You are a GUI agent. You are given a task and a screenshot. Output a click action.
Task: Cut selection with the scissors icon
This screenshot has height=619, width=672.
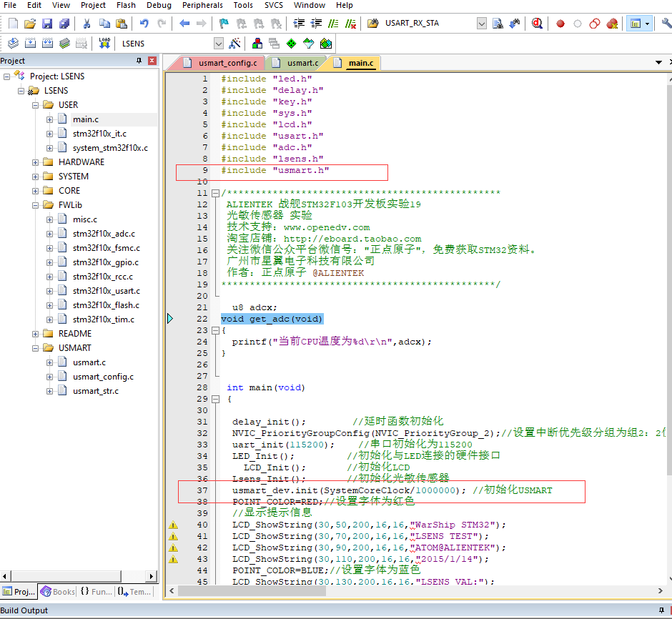(87, 24)
